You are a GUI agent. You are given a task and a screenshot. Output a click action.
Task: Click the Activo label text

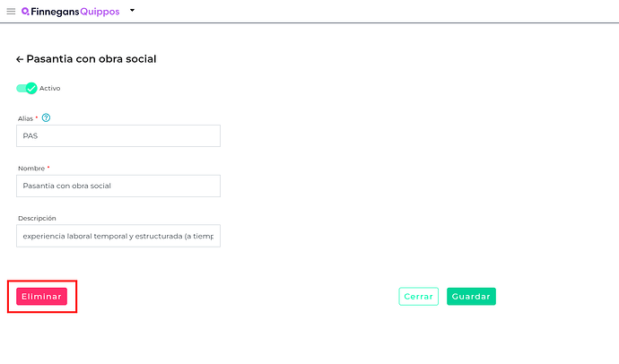50,88
